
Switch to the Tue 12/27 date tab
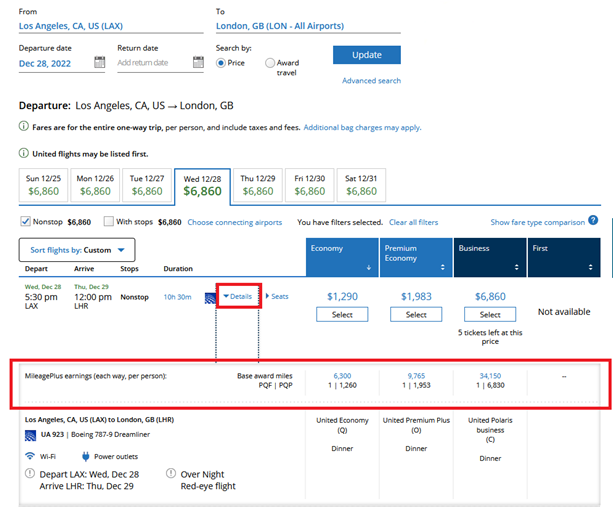(x=147, y=185)
